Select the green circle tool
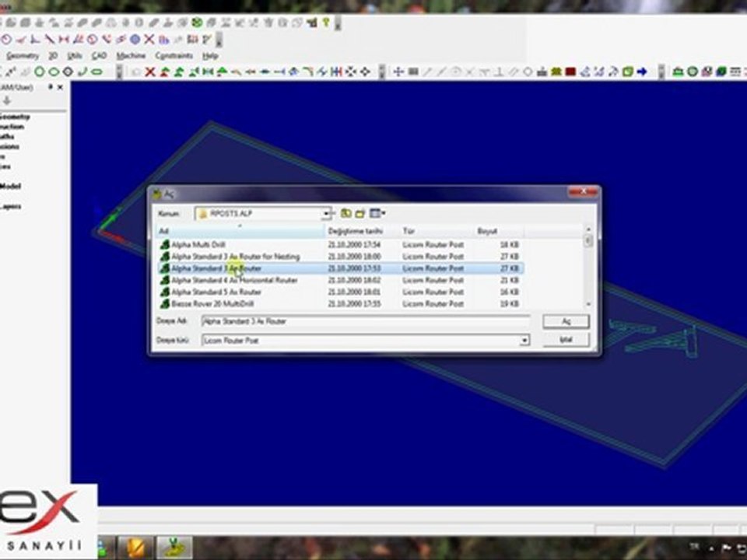Viewport: 747px width, 560px height. pos(40,72)
